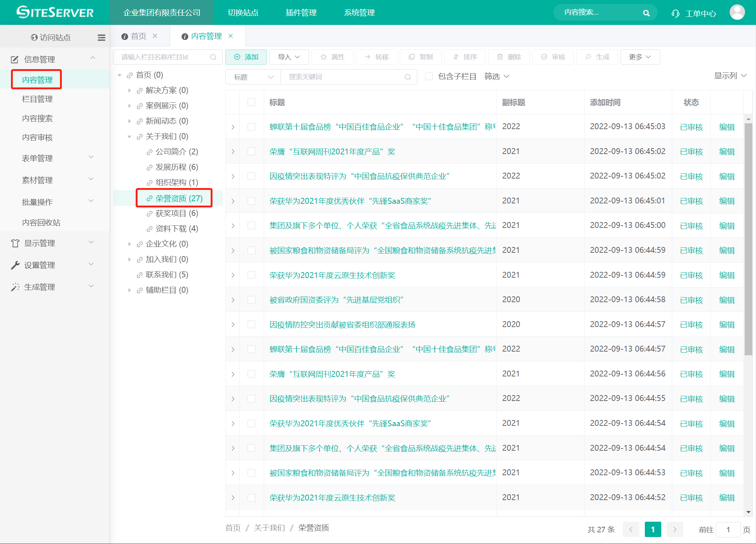
Task: Check the row 荣膺“互联网周刊2021年度产品”奖 added 06:45:02
Action: [251, 151]
